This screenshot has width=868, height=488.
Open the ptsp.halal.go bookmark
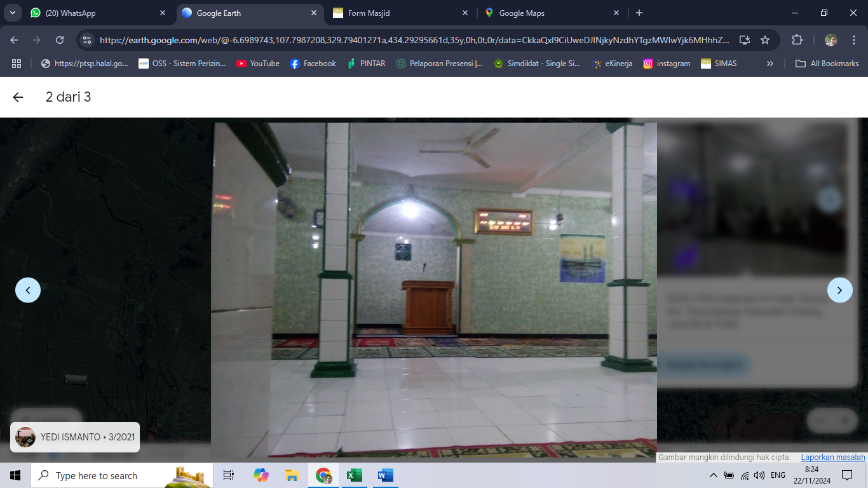pos(85,64)
